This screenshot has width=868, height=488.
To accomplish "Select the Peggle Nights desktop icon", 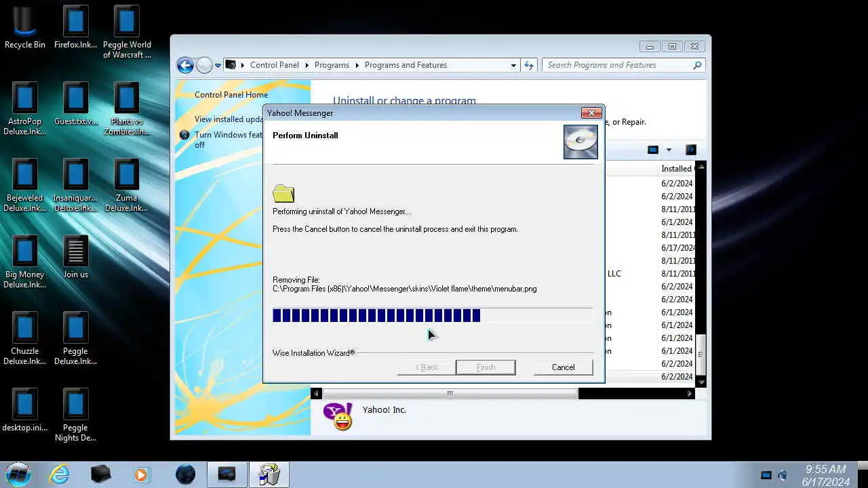I will tap(75, 415).
